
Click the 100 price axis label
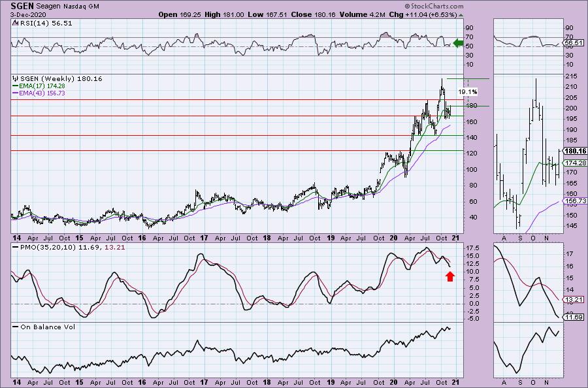pyautogui.click(x=472, y=169)
